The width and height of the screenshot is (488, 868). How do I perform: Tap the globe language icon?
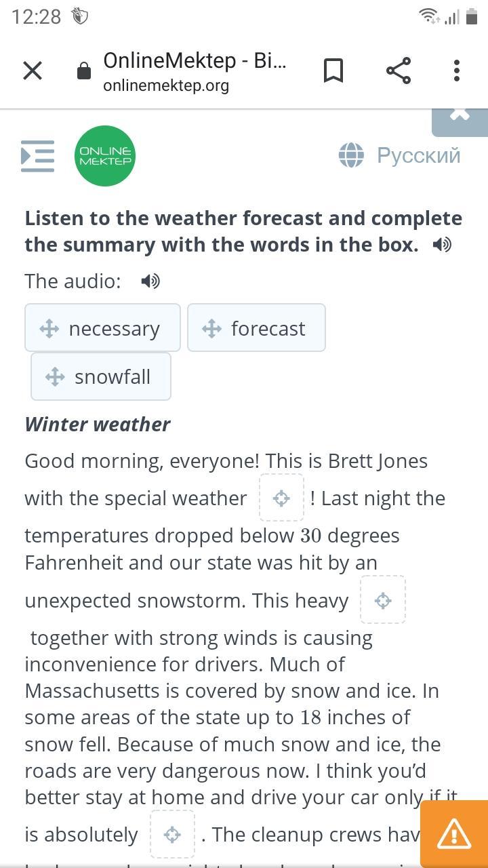pyautogui.click(x=351, y=155)
